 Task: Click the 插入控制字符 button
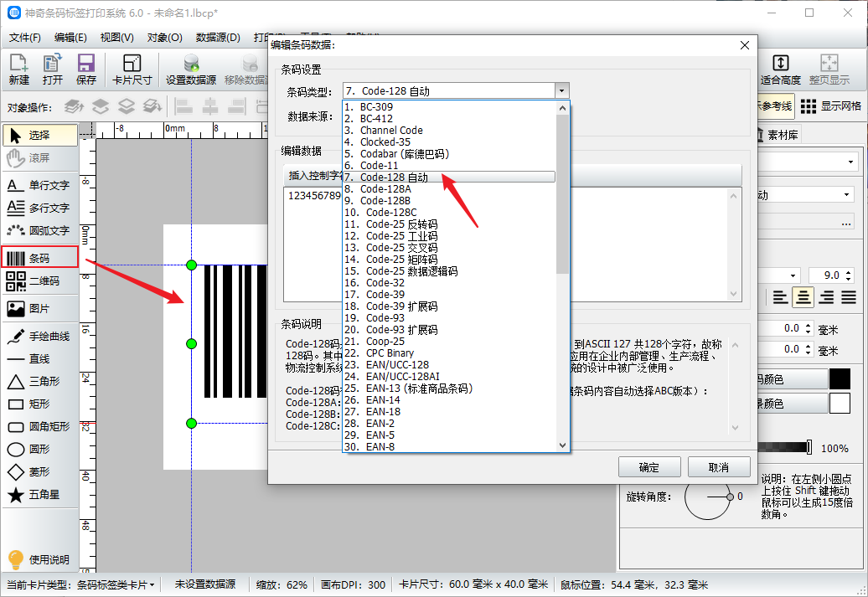tap(314, 175)
